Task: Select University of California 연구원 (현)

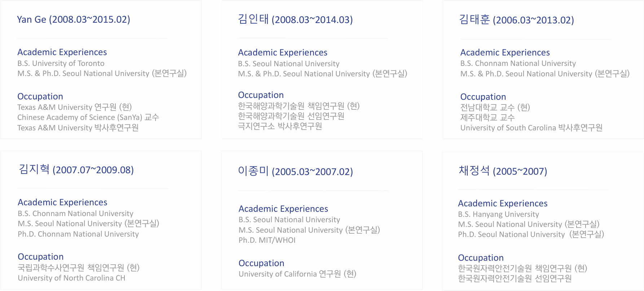Action: tap(297, 274)
